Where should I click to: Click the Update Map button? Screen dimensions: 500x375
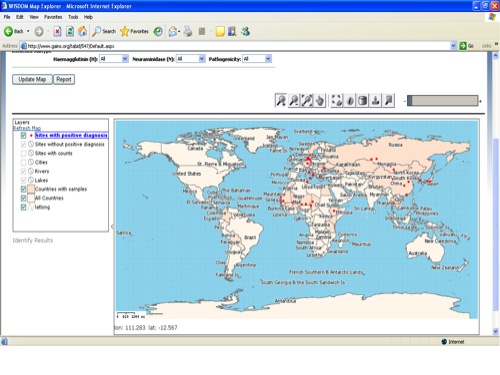32,79
